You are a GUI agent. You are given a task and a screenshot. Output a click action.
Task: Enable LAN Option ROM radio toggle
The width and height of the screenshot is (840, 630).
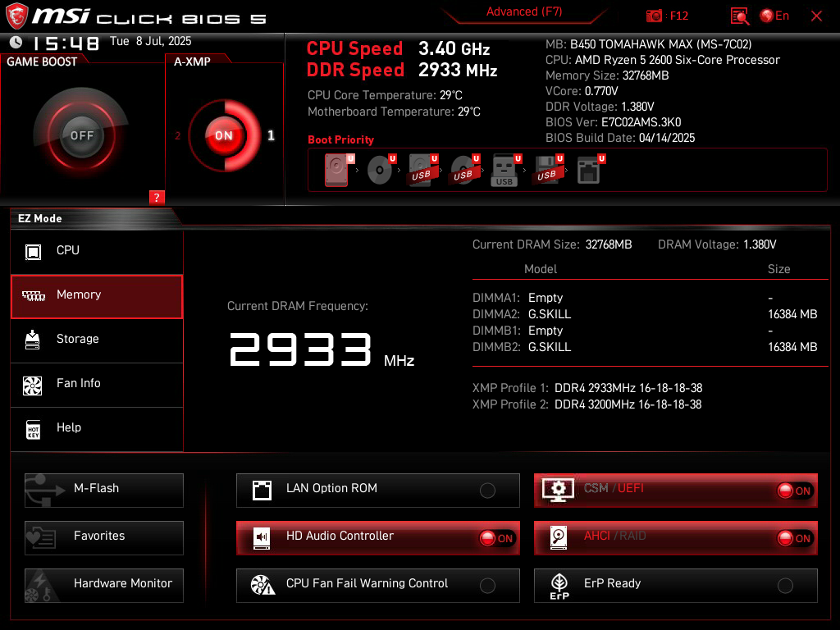pos(487,491)
